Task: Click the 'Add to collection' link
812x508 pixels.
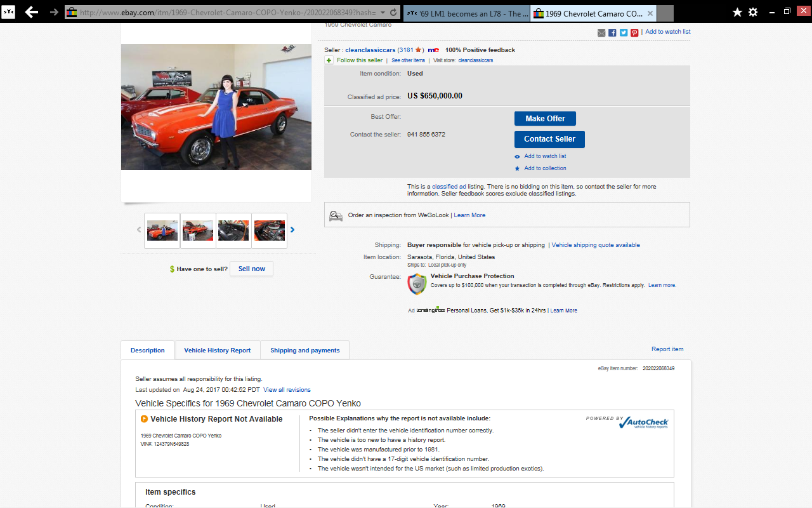Action: (545, 168)
